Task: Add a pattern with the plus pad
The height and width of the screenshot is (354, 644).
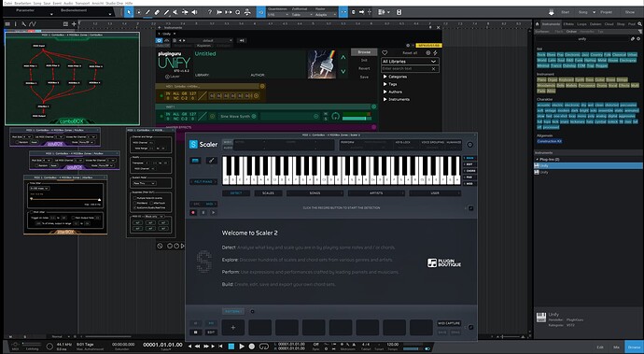Action: (x=233, y=328)
